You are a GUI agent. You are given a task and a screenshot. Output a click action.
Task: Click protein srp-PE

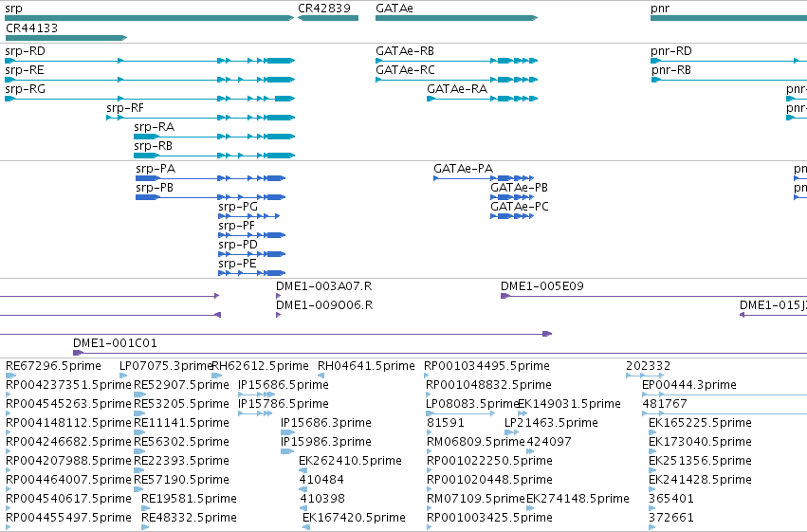[251, 273]
